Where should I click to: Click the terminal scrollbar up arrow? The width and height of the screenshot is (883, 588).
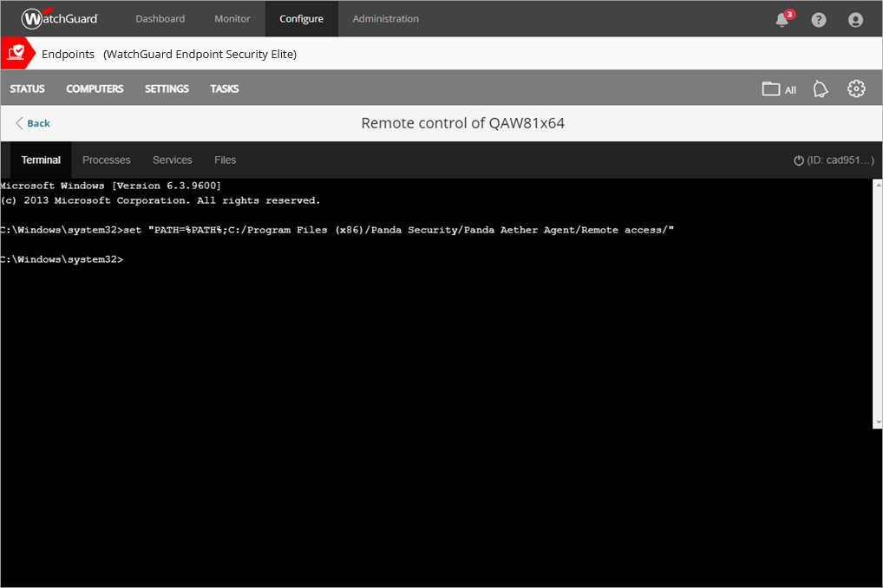point(878,184)
